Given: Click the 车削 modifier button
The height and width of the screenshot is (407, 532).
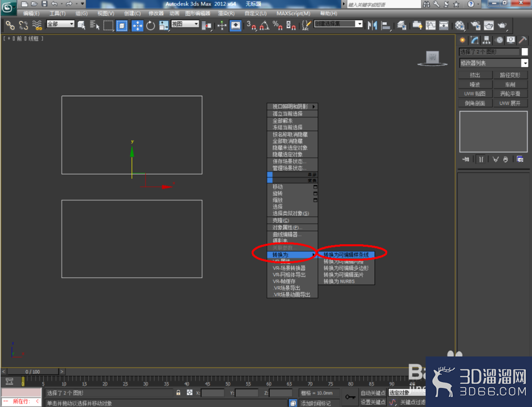Looking at the screenshot, I should pos(510,85).
